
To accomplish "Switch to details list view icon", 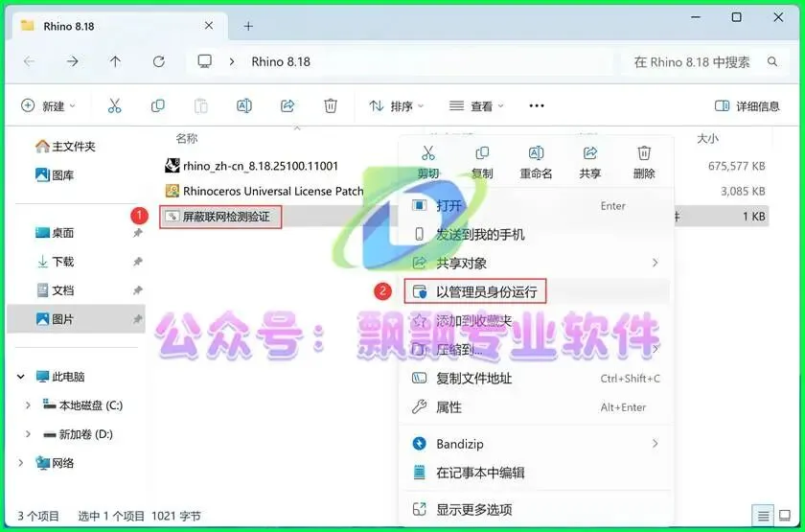I will (x=764, y=516).
